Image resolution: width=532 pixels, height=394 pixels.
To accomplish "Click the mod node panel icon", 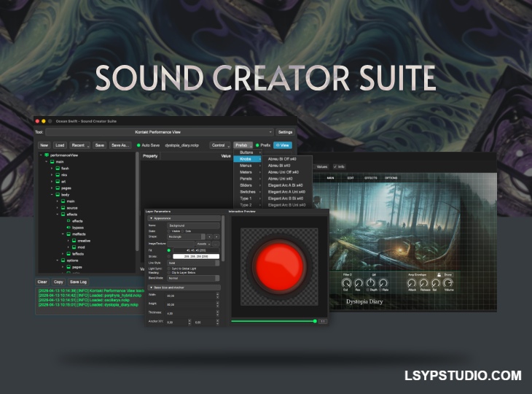I will coord(74,247).
